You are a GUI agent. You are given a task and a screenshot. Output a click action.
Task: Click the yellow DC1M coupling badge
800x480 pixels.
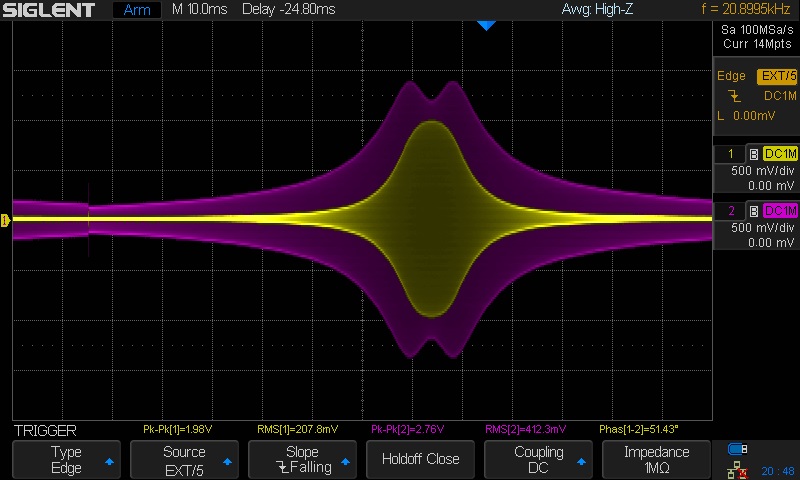tap(780, 154)
